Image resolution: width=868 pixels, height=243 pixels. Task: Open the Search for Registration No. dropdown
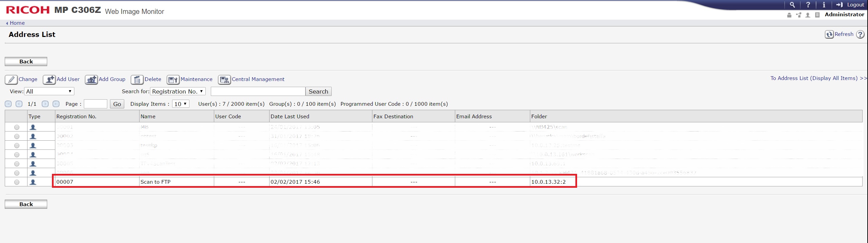(178, 92)
